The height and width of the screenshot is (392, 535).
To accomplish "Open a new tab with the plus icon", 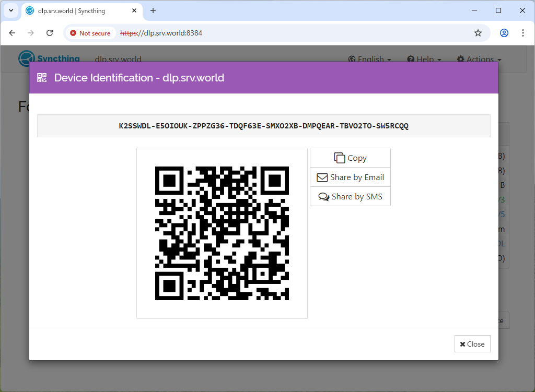I will pos(153,10).
